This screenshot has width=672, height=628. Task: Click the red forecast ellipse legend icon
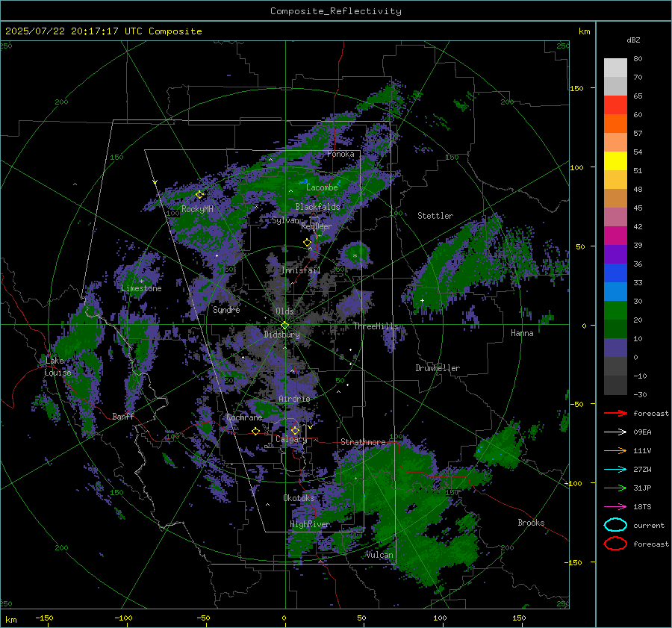click(615, 544)
